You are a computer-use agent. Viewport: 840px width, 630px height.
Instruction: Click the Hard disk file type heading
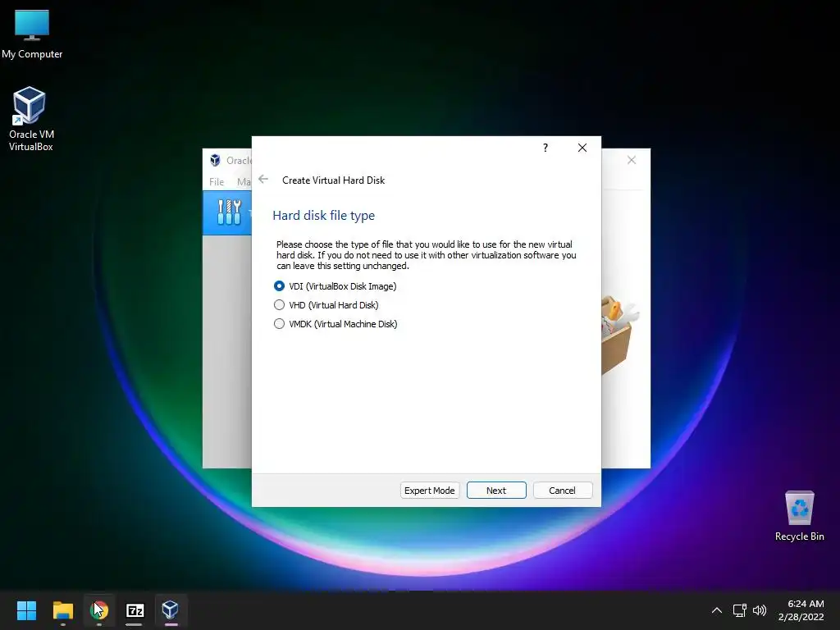[323, 216]
